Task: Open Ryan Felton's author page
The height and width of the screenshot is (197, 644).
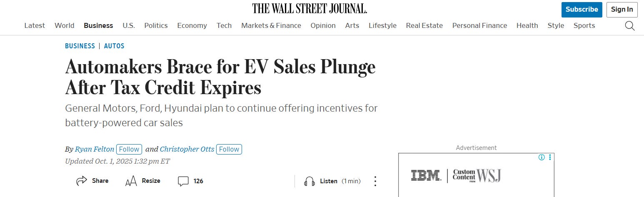Action: click(x=95, y=149)
